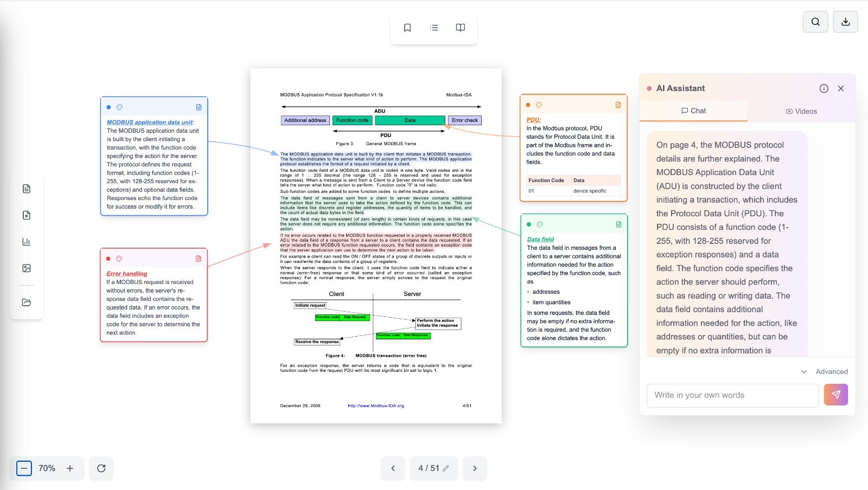Click the red dot on Error handling note
Screen dimensions: 868x490
tap(108, 259)
